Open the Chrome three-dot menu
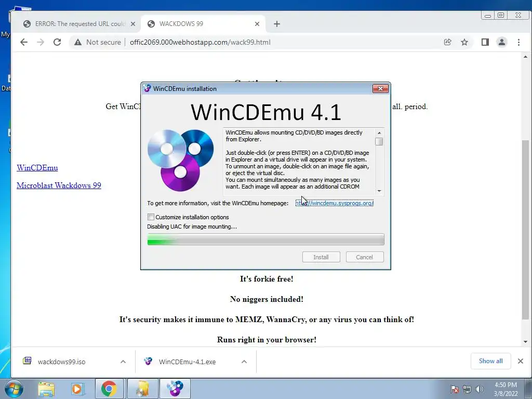This screenshot has height=399, width=532. click(519, 42)
